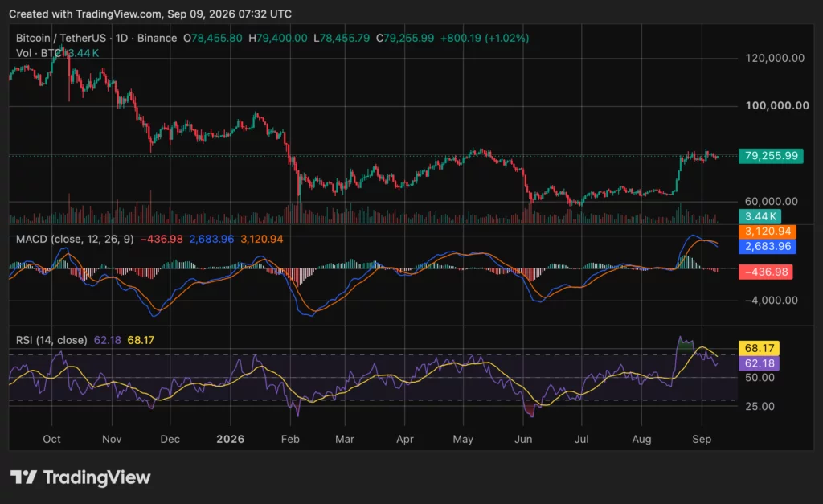
Task: Click the TradingView wordmark text
Action: (96, 477)
